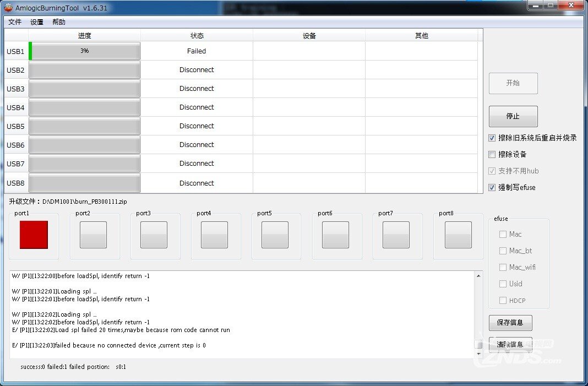Click the 停止 stop button

(513, 116)
